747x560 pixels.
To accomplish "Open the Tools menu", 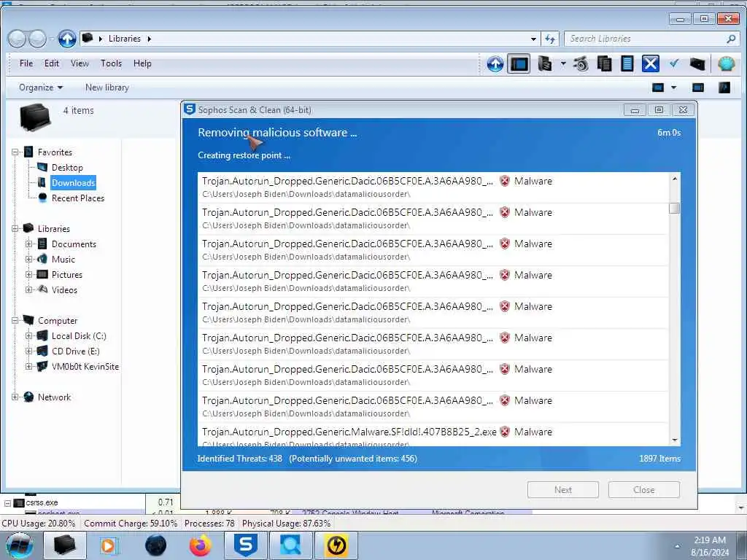I will click(x=111, y=63).
